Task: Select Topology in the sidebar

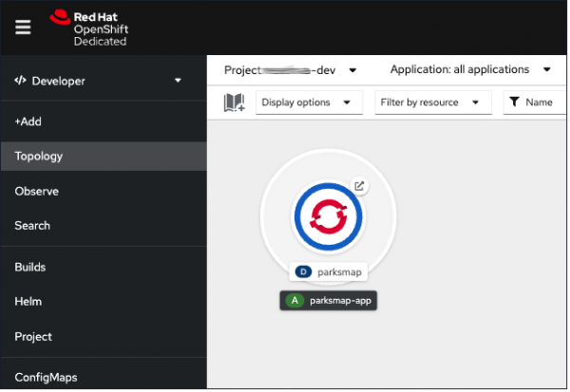Action: (x=39, y=157)
